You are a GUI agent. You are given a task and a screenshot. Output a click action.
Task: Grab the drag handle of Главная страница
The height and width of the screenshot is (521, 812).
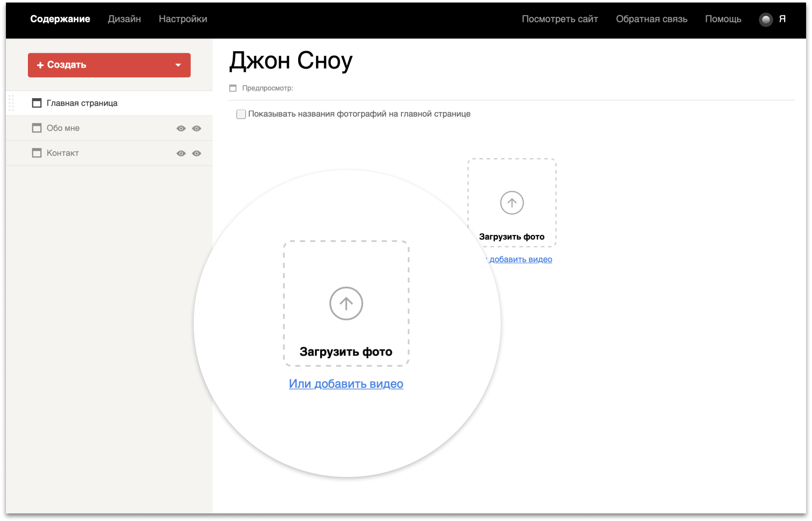(x=11, y=103)
